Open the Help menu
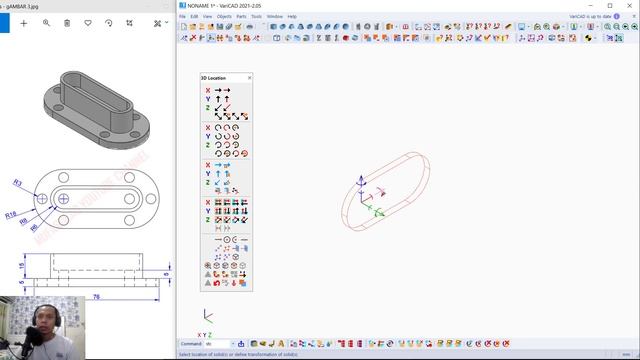This screenshot has width=640, height=360. (x=292, y=17)
